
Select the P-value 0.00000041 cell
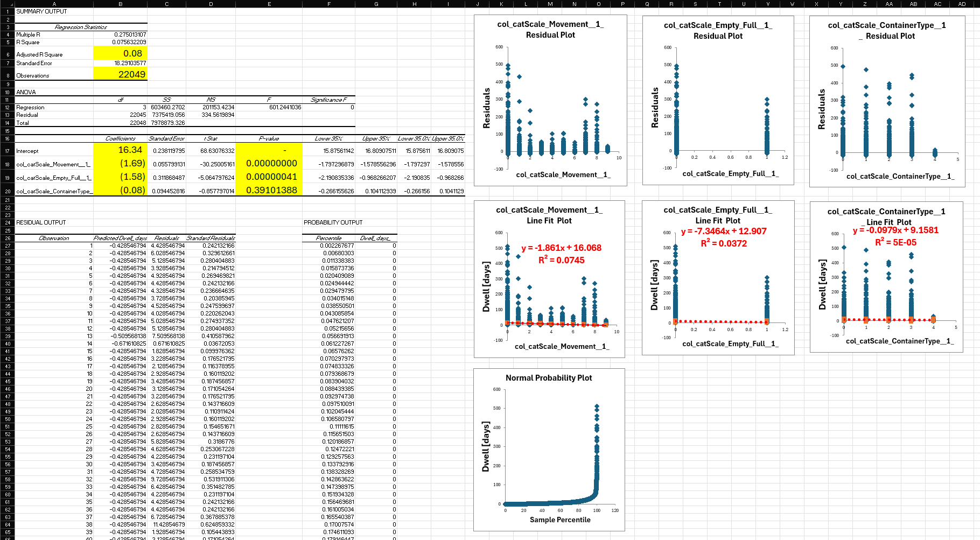pos(269,177)
